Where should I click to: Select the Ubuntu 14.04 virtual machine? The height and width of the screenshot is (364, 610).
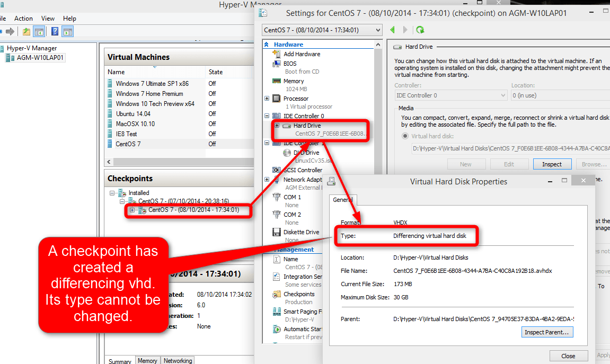point(133,114)
